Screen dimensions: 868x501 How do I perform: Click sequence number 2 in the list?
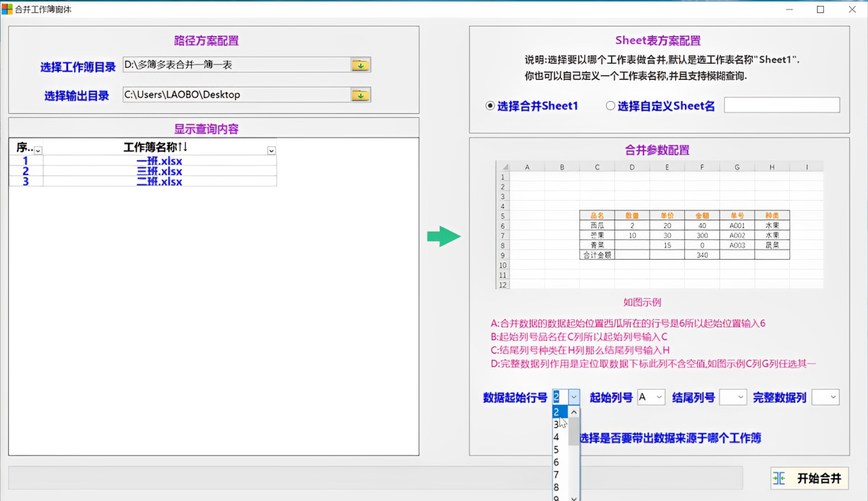pyautogui.click(x=26, y=172)
